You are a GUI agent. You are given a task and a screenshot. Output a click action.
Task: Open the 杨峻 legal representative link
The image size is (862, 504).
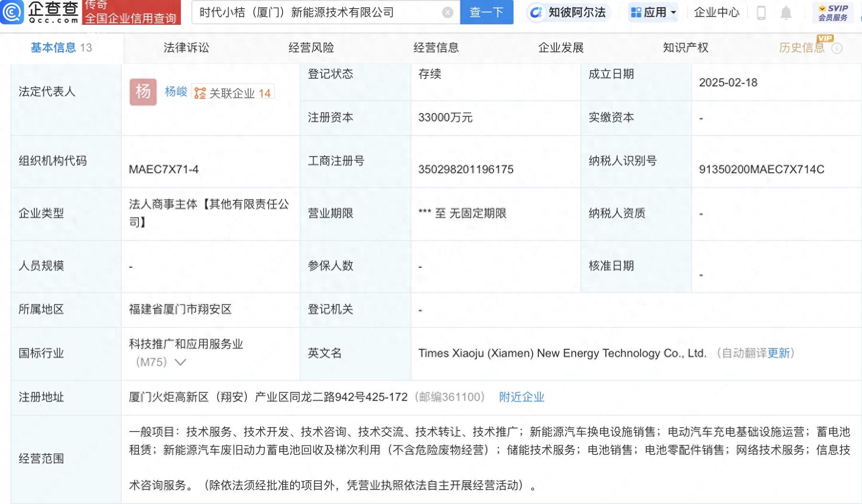pyautogui.click(x=176, y=92)
